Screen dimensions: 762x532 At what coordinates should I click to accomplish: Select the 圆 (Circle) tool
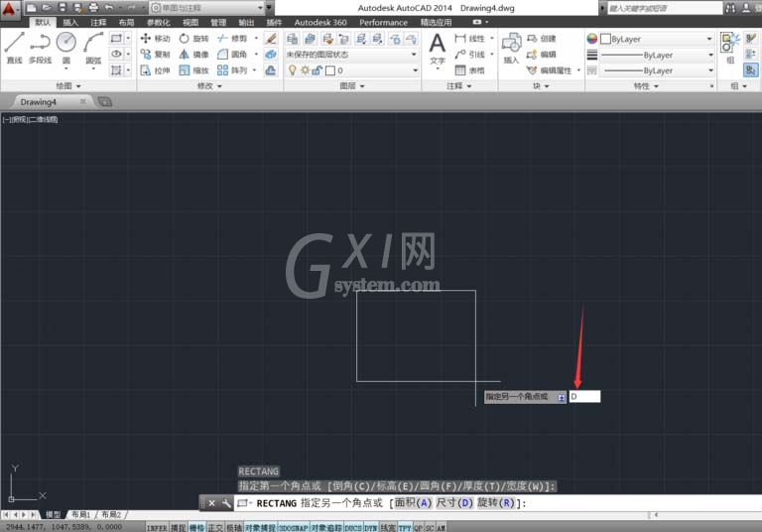tap(66, 48)
